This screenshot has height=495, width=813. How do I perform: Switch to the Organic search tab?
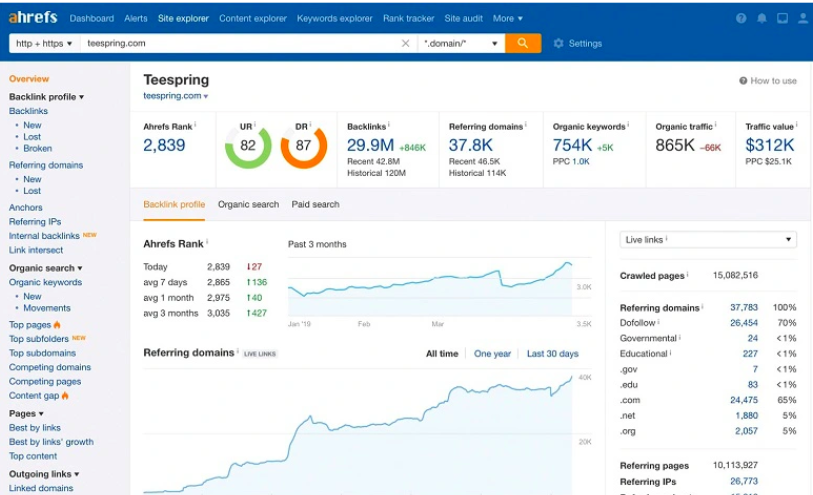click(248, 204)
